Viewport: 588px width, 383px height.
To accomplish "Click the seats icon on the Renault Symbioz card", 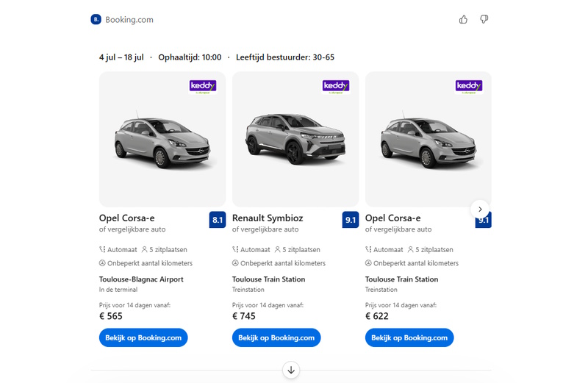I will click(278, 249).
